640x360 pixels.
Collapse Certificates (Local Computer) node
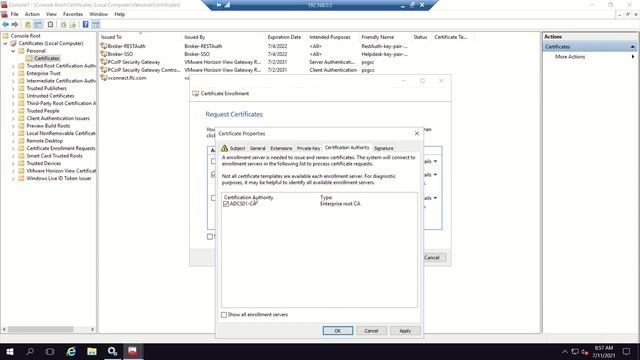(5, 43)
